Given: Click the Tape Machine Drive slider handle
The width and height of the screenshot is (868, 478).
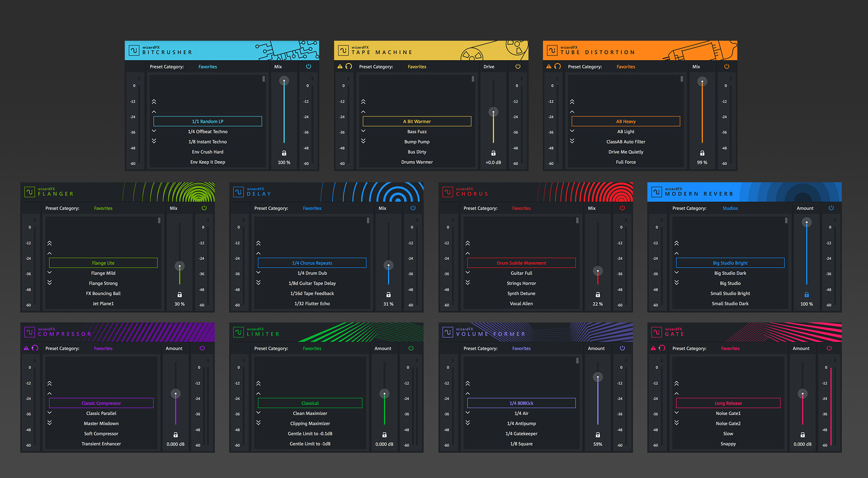Looking at the screenshot, I should [493, 112].
